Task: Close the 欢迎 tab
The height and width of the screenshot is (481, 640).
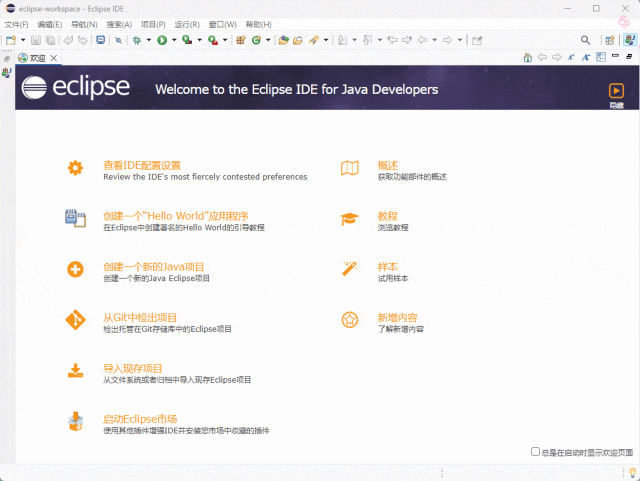Action: [54, 58]
